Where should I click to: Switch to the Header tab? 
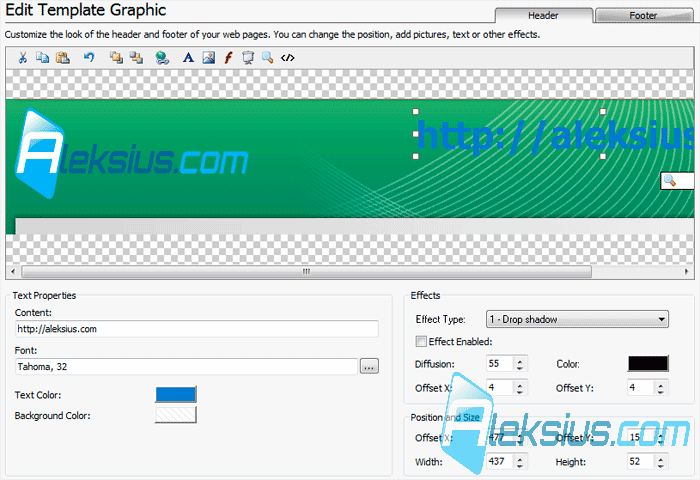click(543, 15)
